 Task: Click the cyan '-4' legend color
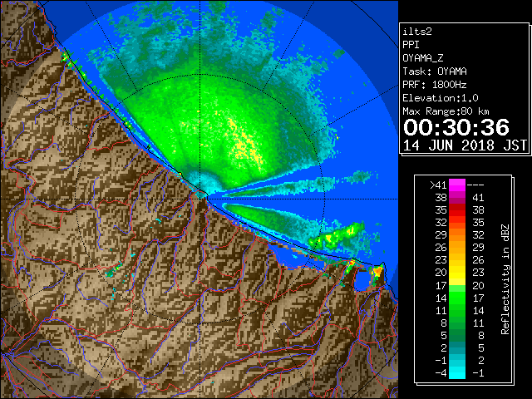457,372
